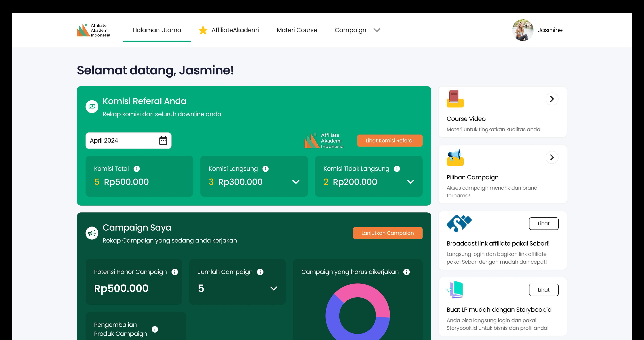Open Course Video arrow button

pos(552,99)
